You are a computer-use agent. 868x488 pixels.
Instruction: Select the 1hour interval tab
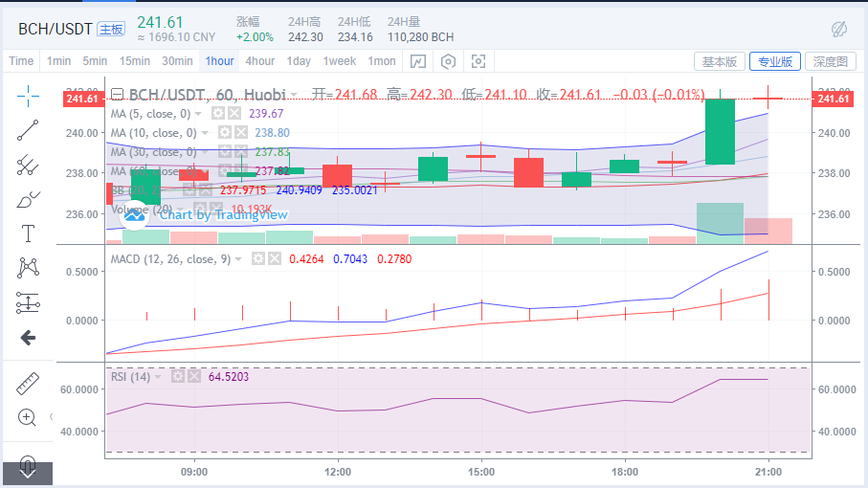[x=220, y=61]
